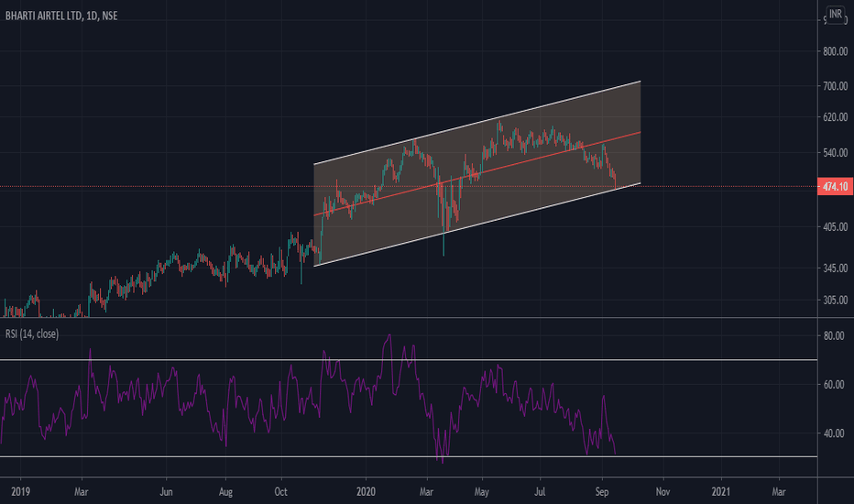This screenshot has height=504, width=854.
Task: Click the Jul label on time axis
Action: (539, 491)
